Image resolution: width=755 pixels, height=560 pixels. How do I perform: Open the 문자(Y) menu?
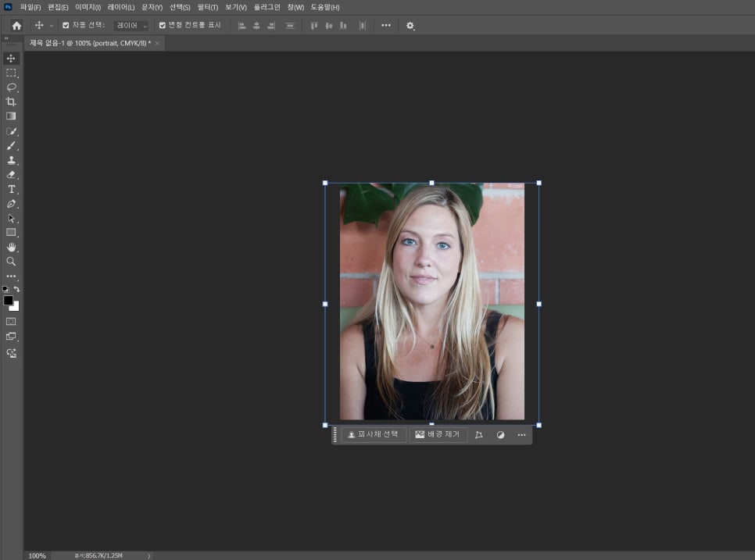pyautogui.click(x=152, y=7)
